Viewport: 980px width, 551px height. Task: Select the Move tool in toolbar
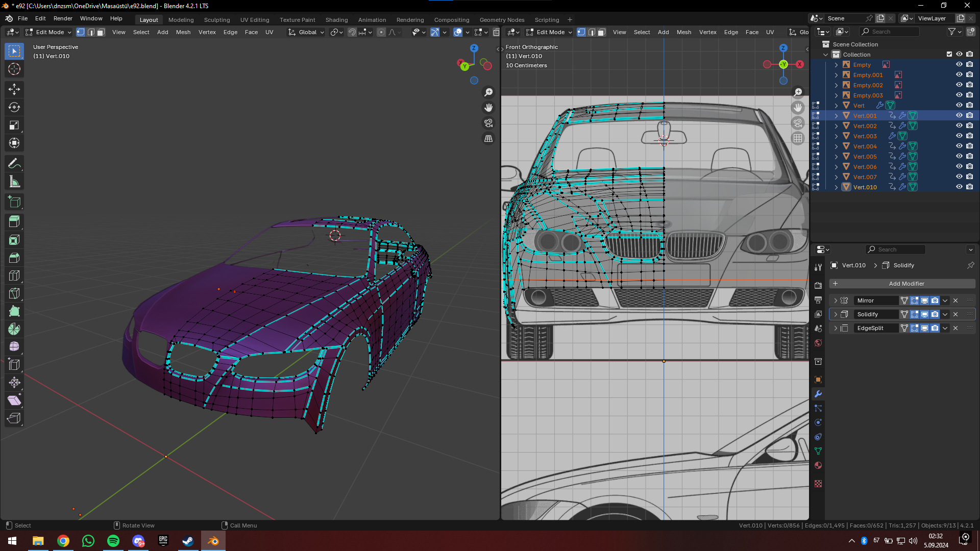[x=14, y=89]
